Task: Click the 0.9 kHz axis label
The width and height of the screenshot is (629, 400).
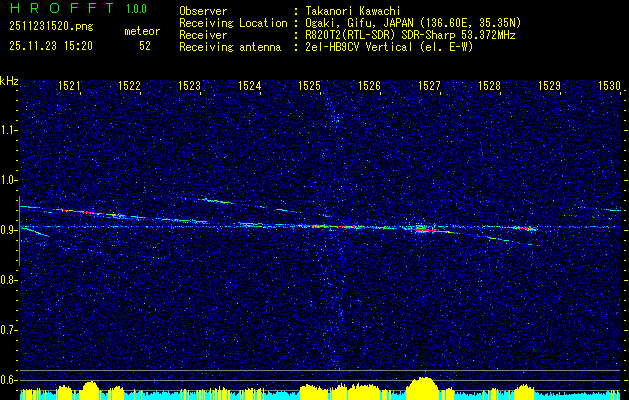Action: click(x=9, y=230)
